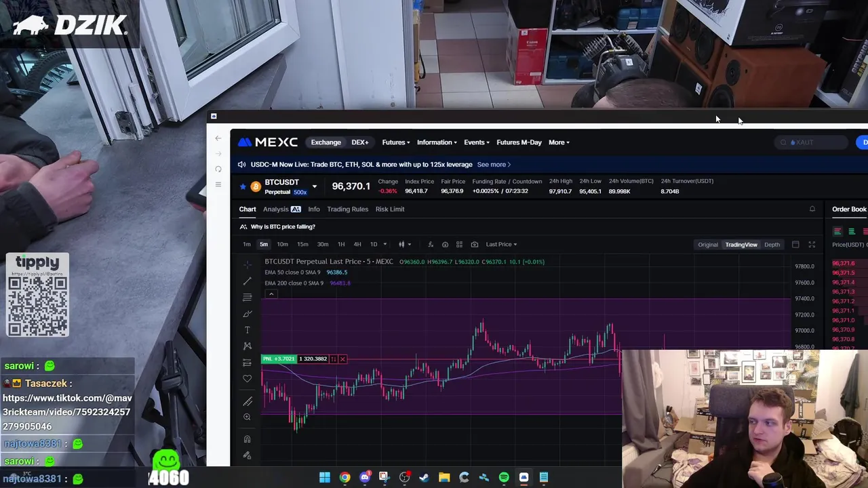Open the Last Price dropdown

501,244
